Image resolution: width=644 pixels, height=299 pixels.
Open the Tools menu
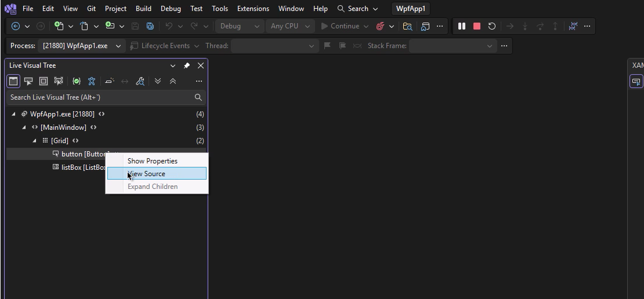(220, 9)
